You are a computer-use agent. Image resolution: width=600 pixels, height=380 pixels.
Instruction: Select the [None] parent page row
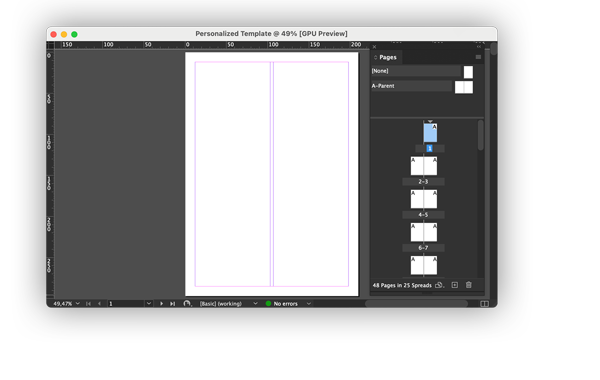pos(416,71)
